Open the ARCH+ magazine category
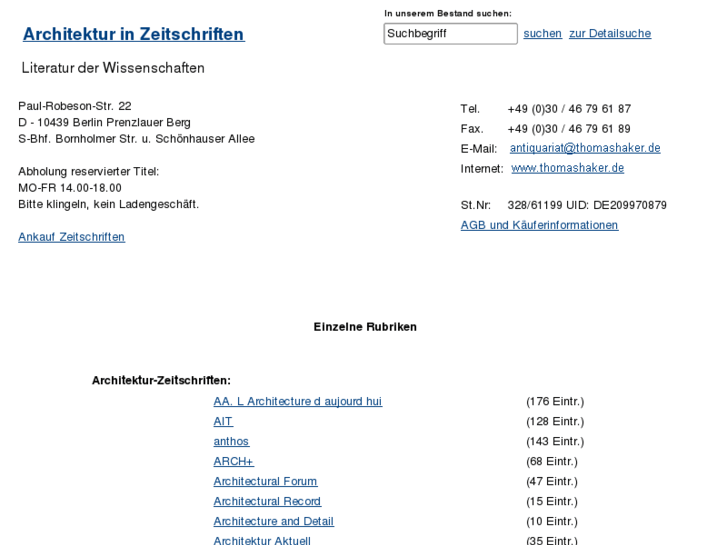 click(x=233, y=462)
